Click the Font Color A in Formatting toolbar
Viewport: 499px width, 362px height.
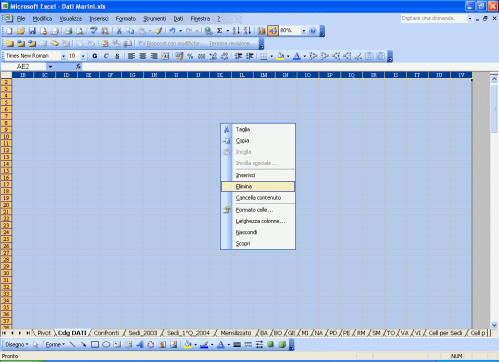(296, 56)
